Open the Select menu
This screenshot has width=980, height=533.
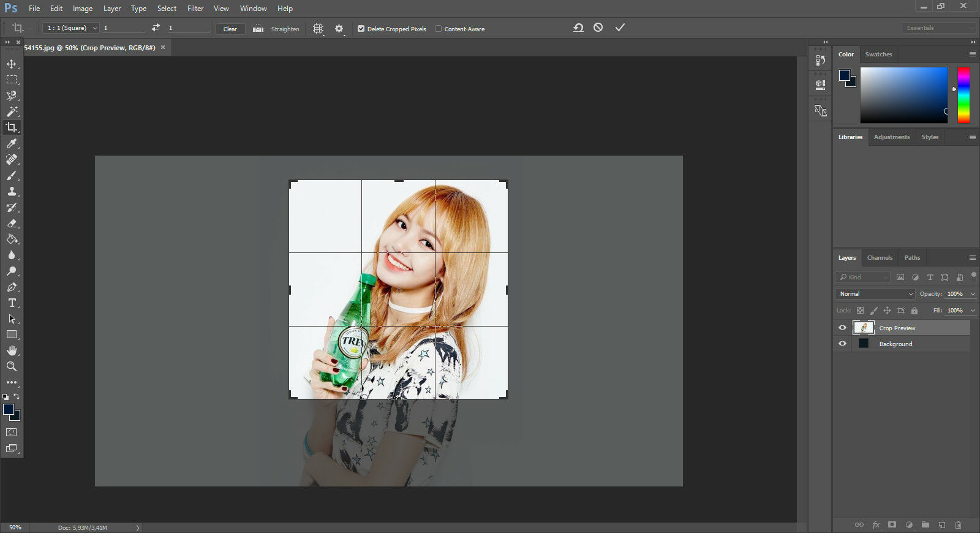click(x=167, y=9)
